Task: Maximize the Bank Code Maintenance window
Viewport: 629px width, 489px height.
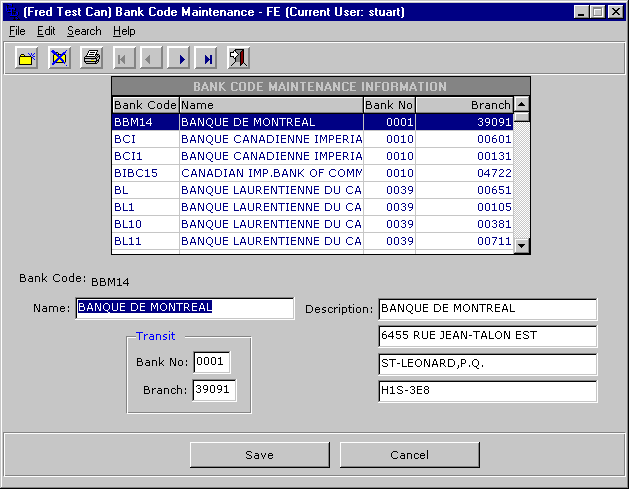Action: [x=597, y=12]
